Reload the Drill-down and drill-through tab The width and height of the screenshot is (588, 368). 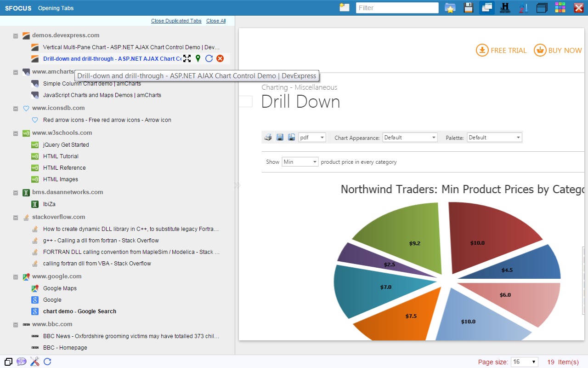click(209, 58)
